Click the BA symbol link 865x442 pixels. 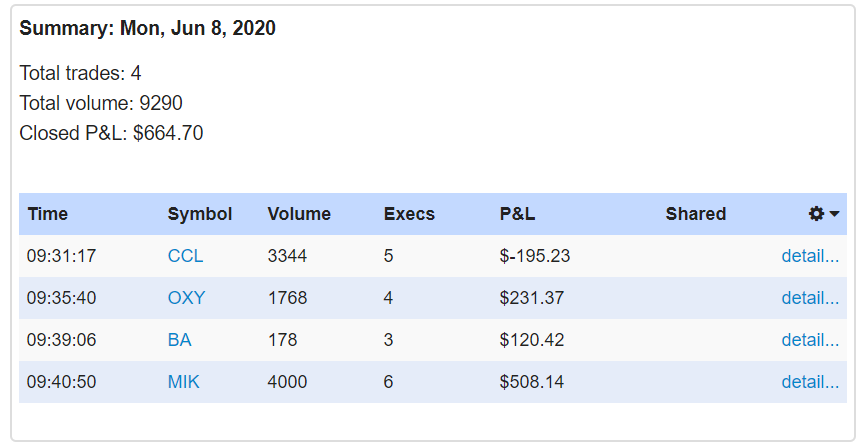(179, 340)
